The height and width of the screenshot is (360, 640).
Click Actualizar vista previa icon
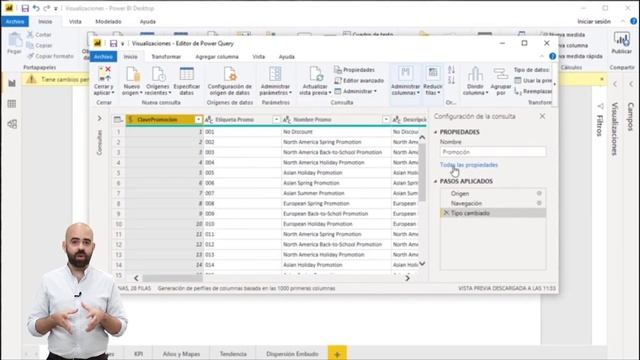point(315,74)
